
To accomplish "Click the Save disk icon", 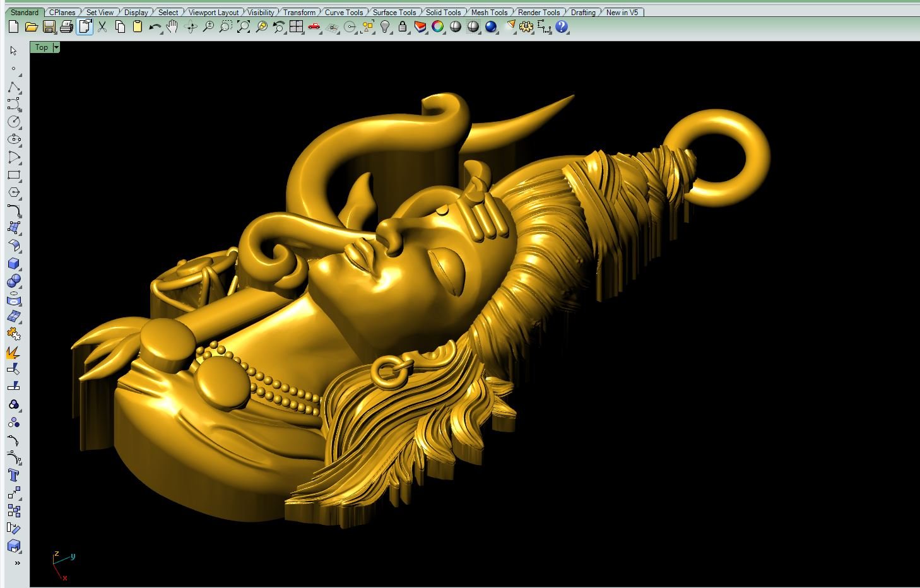I will [x=49, y=26].
